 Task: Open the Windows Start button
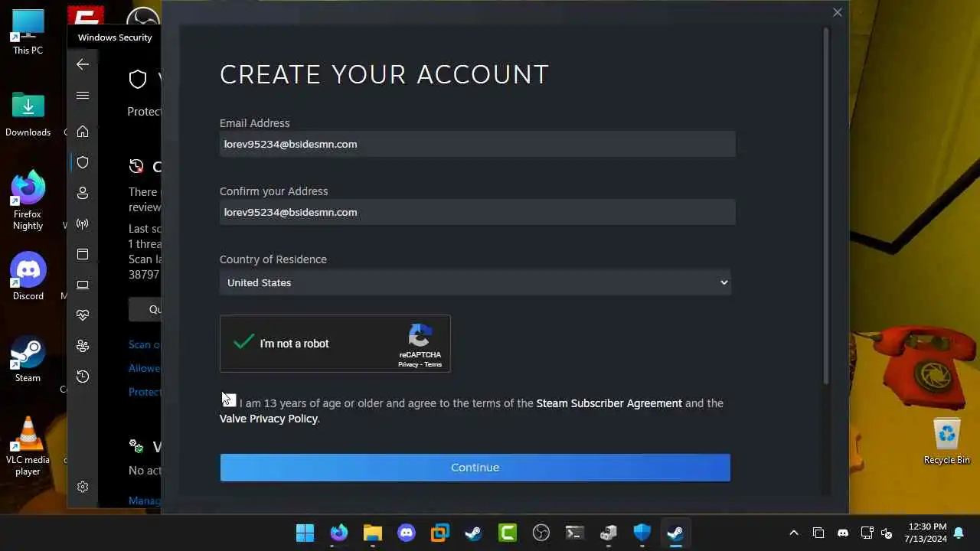pos(305,533)
